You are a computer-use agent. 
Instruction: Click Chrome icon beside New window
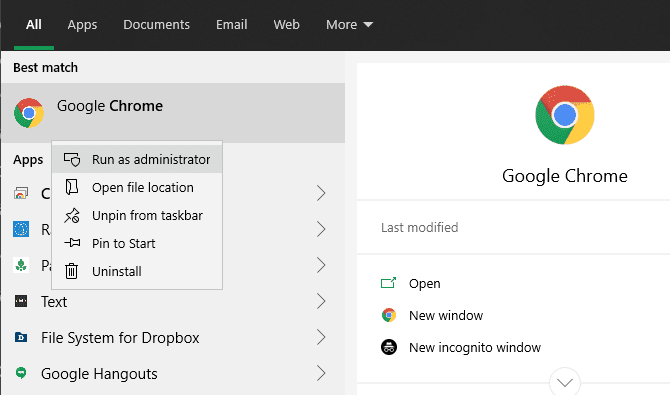389,315
